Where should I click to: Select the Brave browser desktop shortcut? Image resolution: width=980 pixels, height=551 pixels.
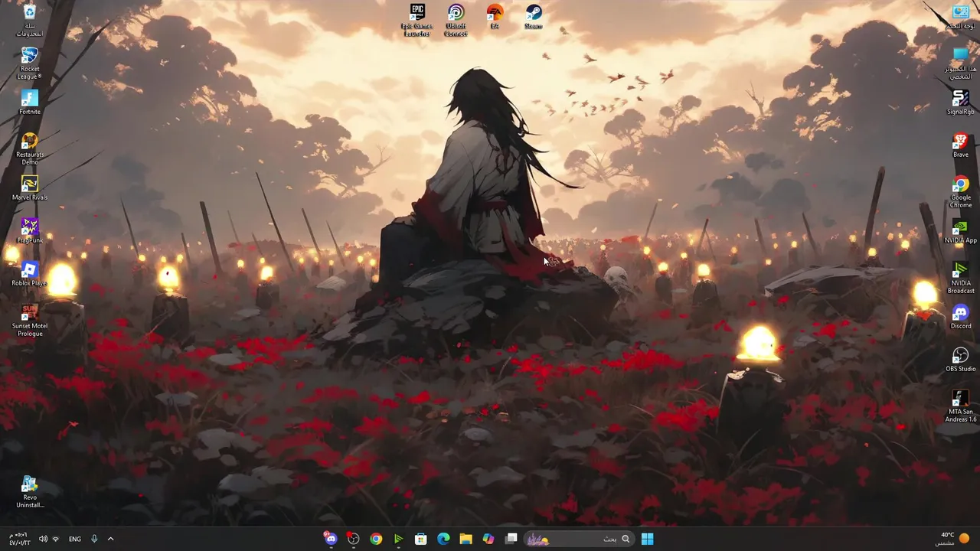coord(961,145)
